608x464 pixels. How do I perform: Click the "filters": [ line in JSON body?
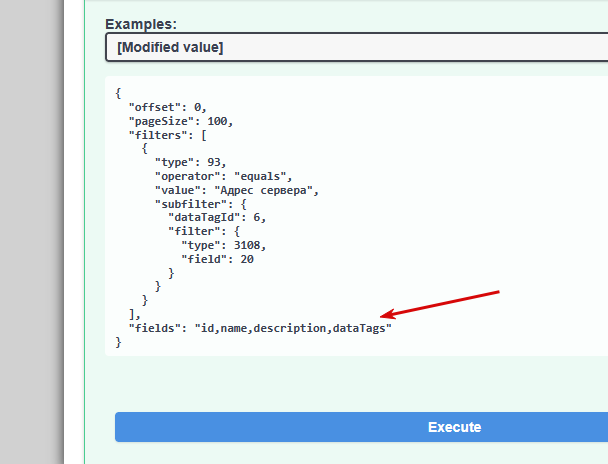click(x=168, y=135)
